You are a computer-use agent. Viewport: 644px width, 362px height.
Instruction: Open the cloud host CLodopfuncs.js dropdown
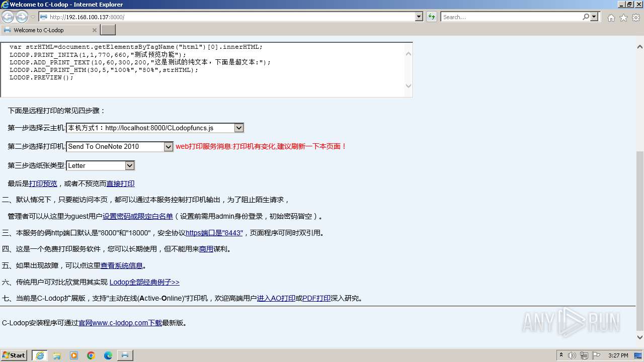coord(155,128)
